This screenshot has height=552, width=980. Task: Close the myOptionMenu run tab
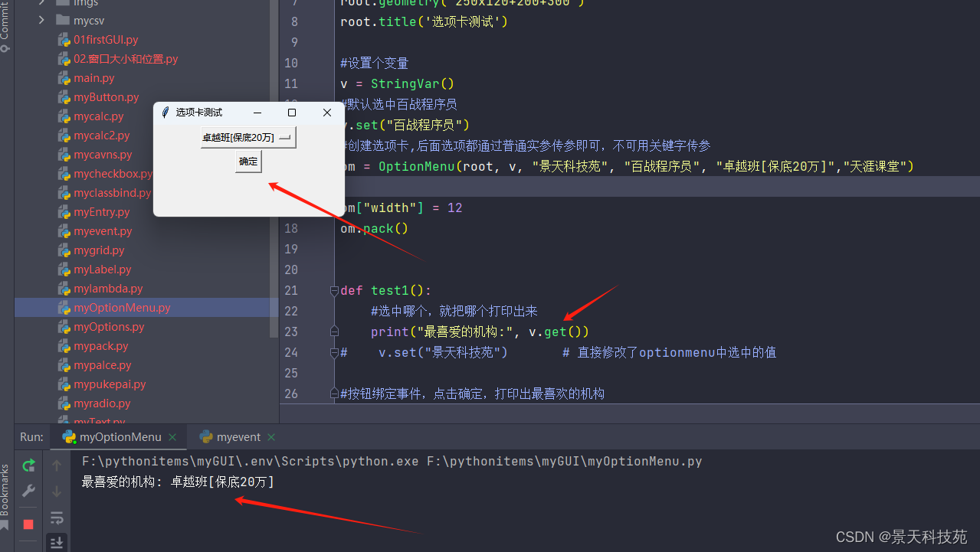point(173,437)
